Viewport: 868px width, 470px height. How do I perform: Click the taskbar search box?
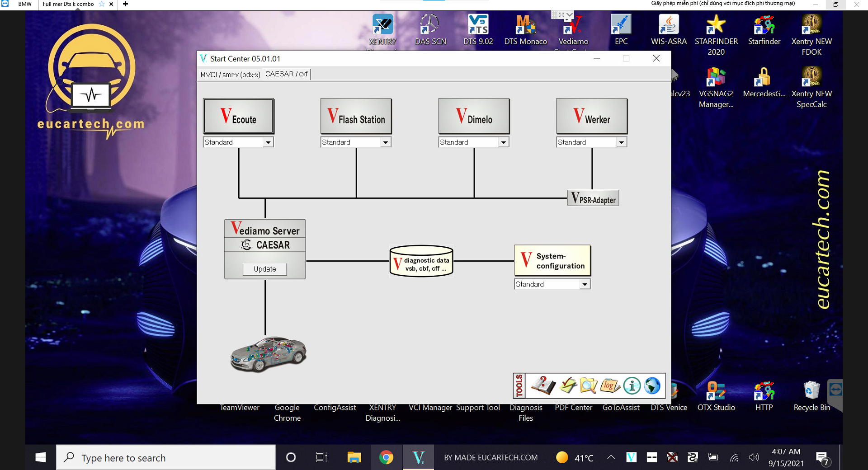166,457
